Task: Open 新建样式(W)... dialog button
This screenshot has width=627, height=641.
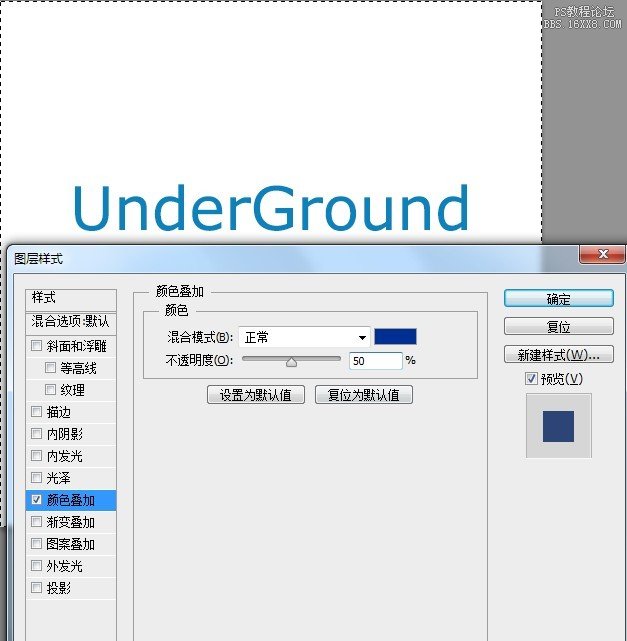Action: click(x=559, y=354)
